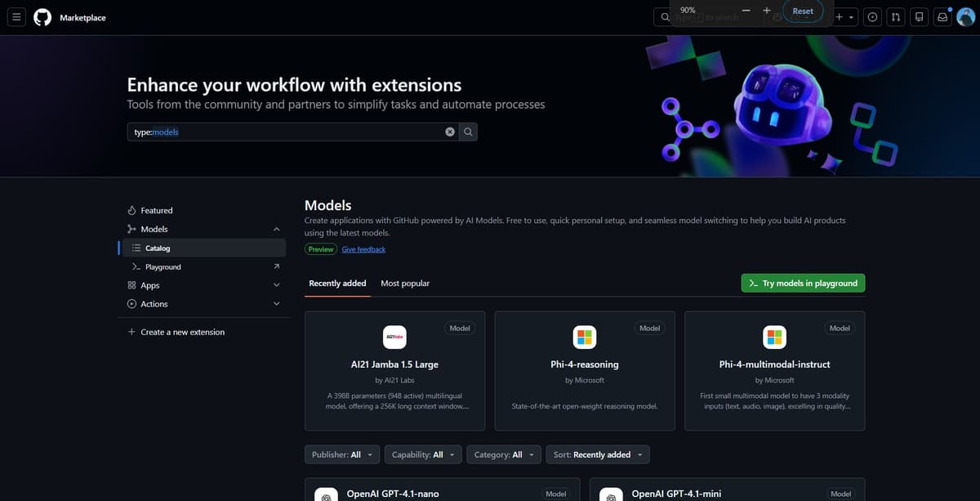Screen dimensions: 980x501
Task: Open the OpenAI GPT-4.1-nano model
Action: pos(393,494)
